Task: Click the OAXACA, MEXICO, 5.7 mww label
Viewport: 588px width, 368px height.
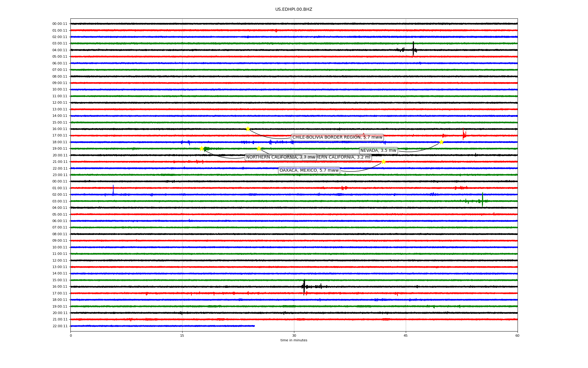Action: pyautogui.click(x=309, y=171)
